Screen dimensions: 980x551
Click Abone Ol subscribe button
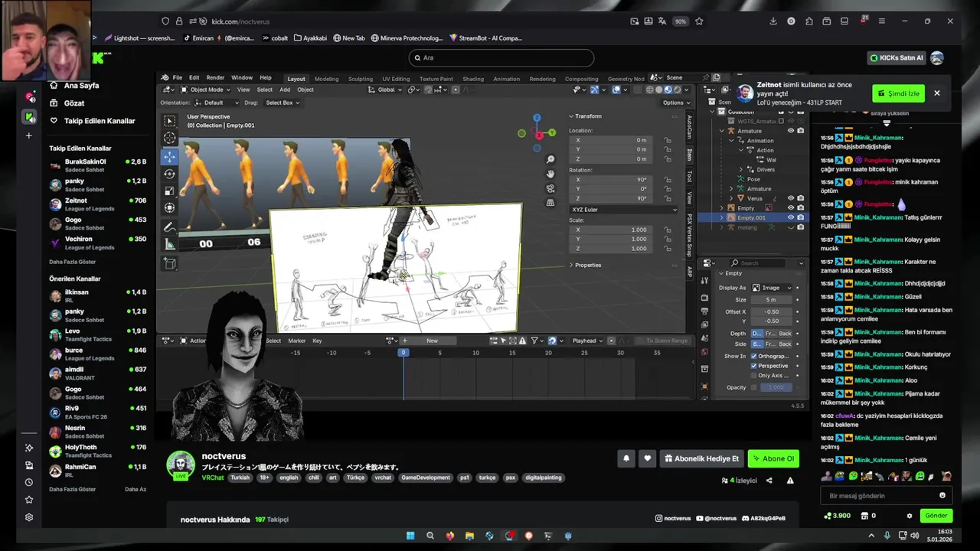[x=773, y=458]
